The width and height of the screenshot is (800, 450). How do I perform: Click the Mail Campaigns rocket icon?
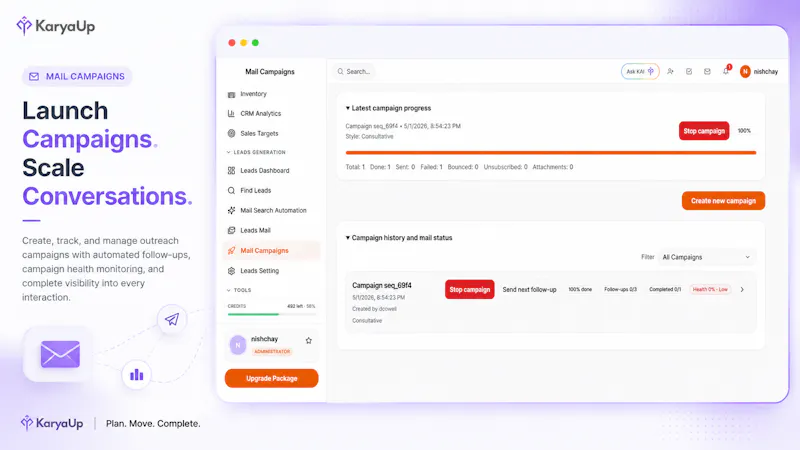click(231, 251)
